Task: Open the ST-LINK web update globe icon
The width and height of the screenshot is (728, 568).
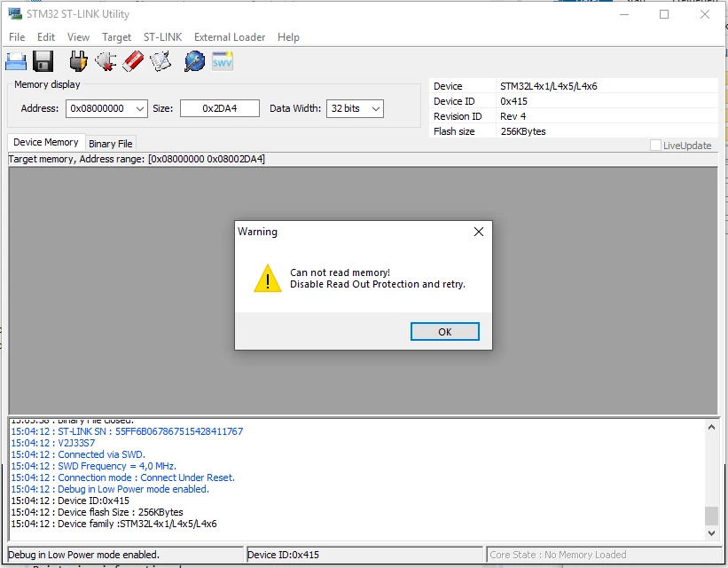Action: pos(194,61)
